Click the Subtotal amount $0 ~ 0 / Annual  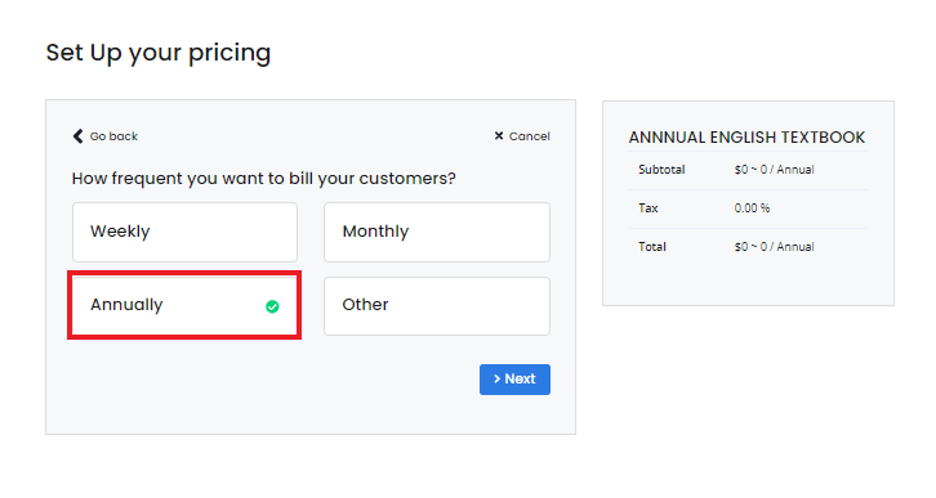[x=774, y=170]
